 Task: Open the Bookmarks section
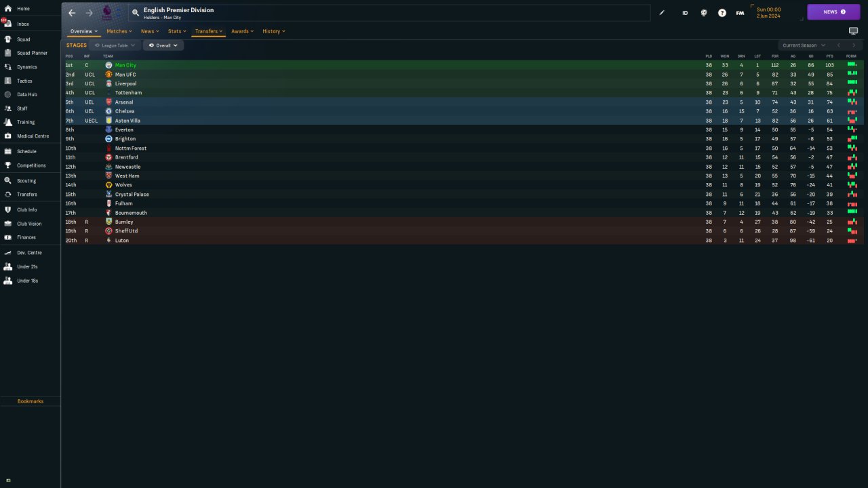31,401
